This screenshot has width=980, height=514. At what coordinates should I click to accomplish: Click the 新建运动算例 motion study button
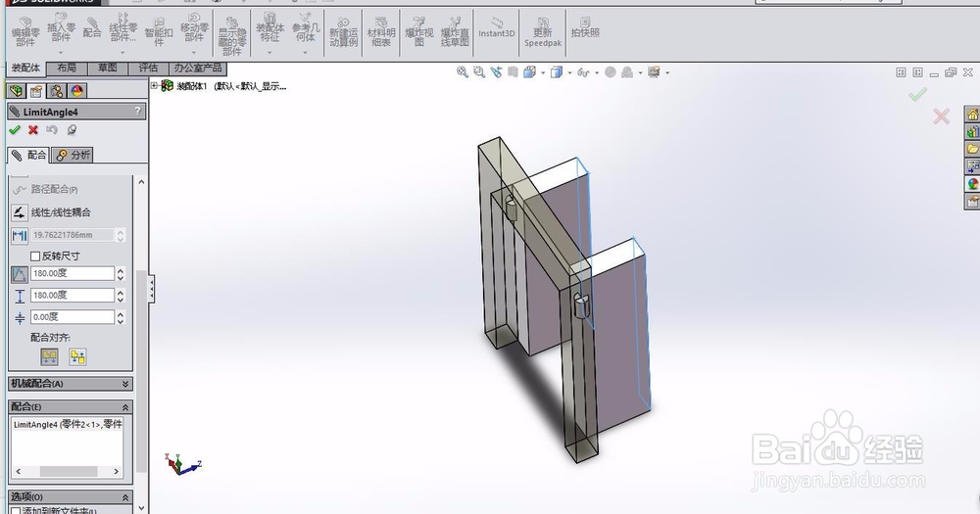click(x=344, y=31)
